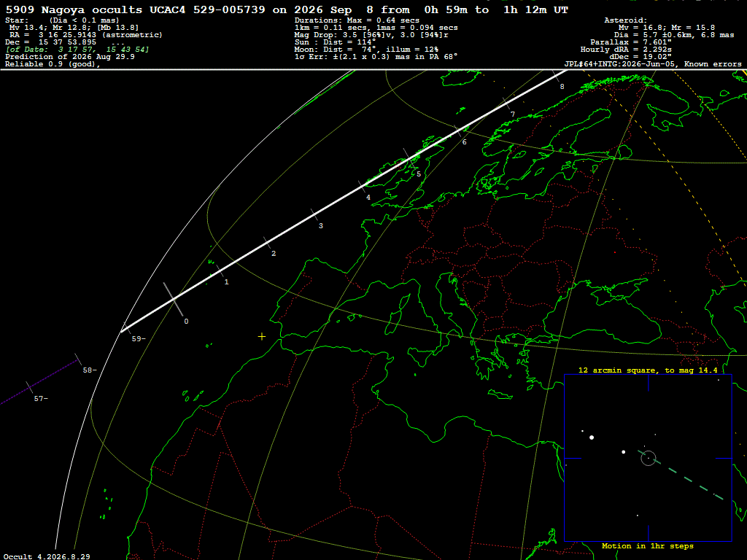Click the yellow plus marker near Spain
The height and width of the screenshot is (560, 747).
262,337
